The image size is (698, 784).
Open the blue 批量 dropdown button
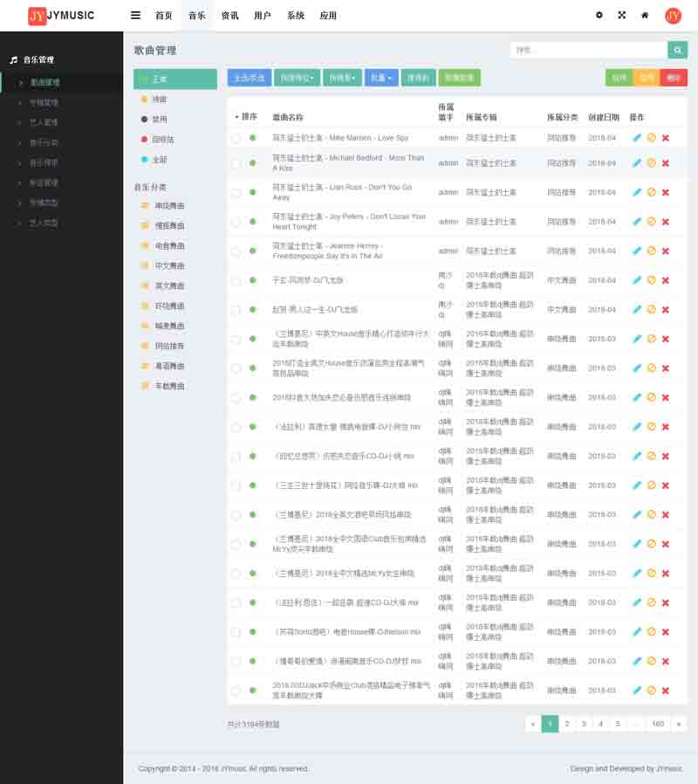(381, 78)
